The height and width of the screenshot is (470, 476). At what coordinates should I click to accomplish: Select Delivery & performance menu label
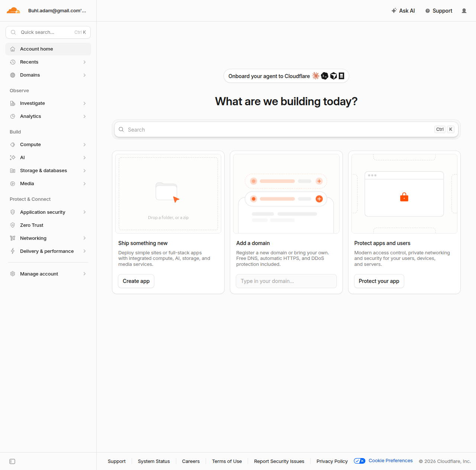pos(47,251)
